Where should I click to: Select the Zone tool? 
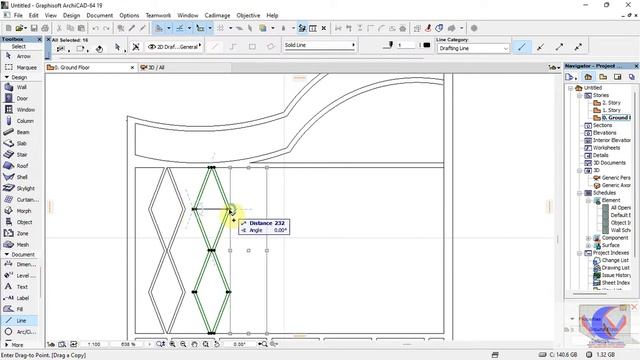coord(21,233)
